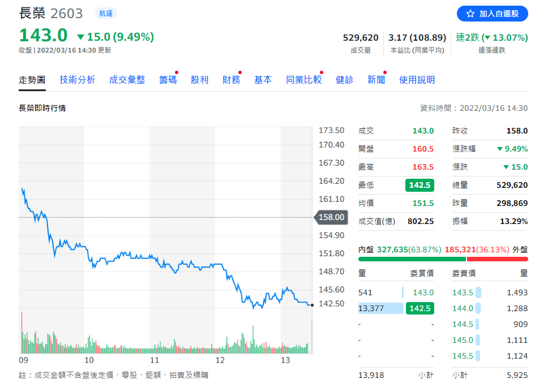View the 同業比較 tab
The image size is (535, 392).
point(303,80)
